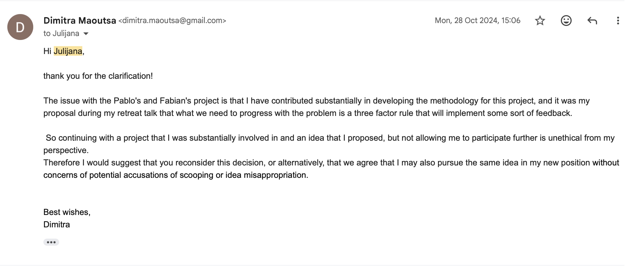This screenshot has height=269, width=644.
Task: Star this email from Dimitra Maoutsa
Action: (540, 21)
